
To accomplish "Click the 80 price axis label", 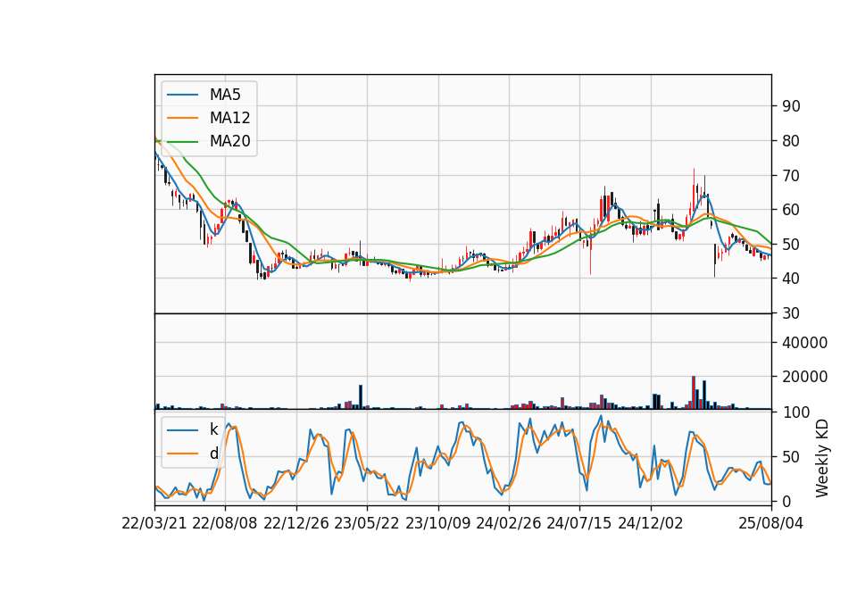I will click(791, 141).
